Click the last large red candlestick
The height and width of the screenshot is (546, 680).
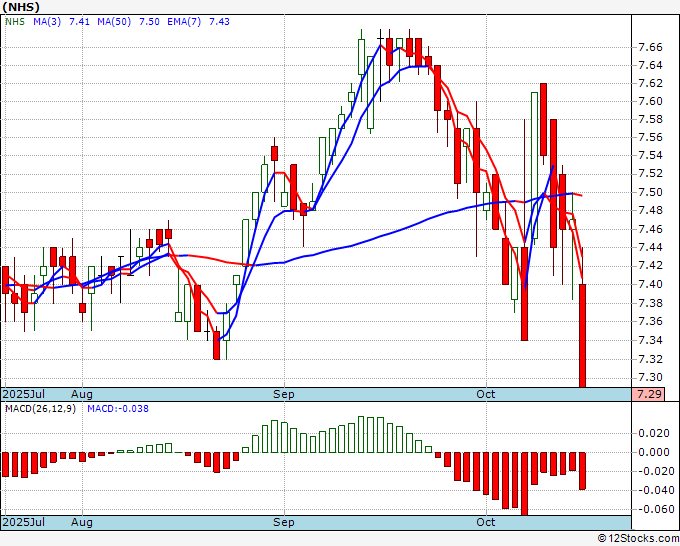(x=582, y=335)
